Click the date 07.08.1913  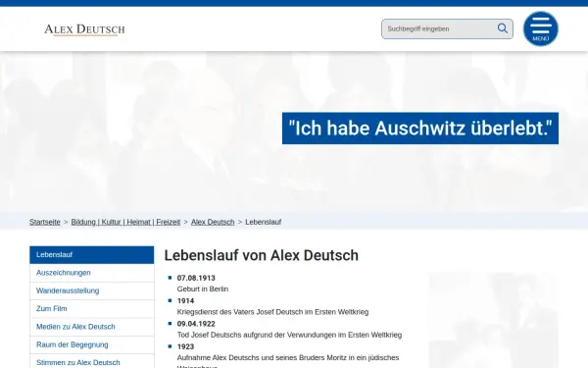196,278
